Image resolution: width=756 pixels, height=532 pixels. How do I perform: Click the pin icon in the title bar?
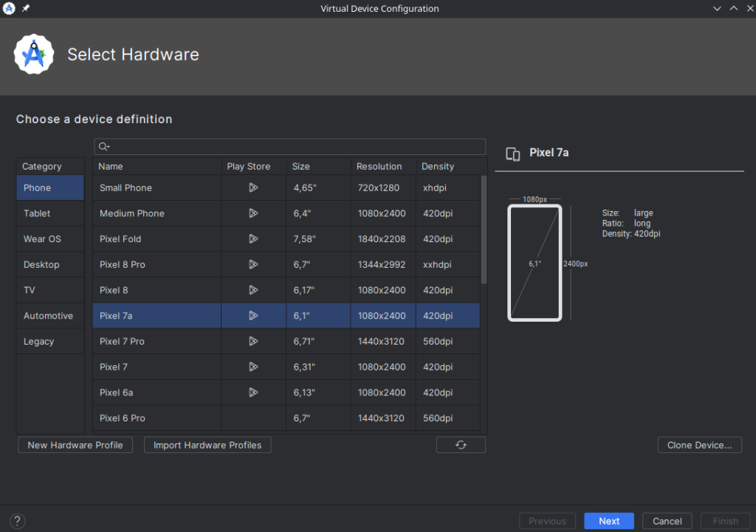point(26,9)
